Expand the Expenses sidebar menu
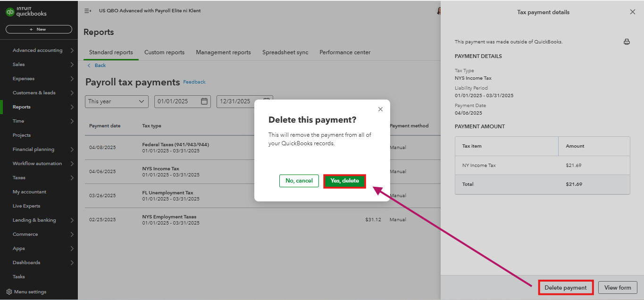The height and width of the screenshot is (300, 644). [72, 79]
